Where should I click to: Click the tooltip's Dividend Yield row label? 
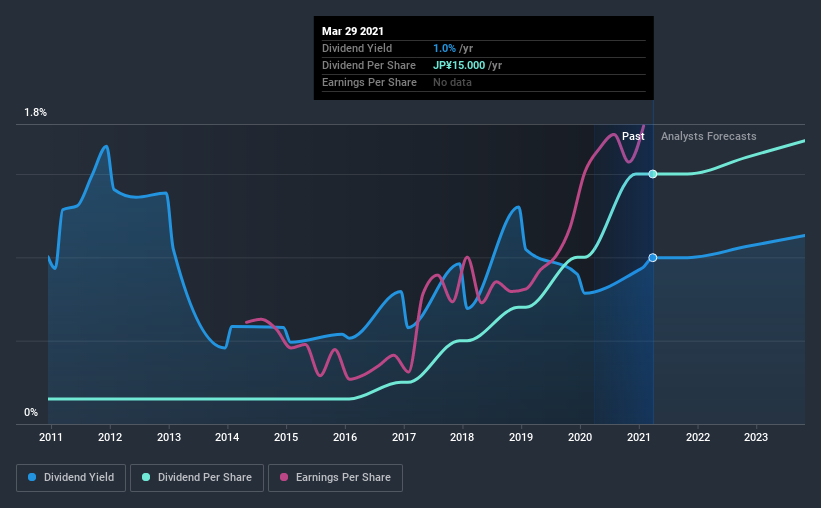(357, 49)
